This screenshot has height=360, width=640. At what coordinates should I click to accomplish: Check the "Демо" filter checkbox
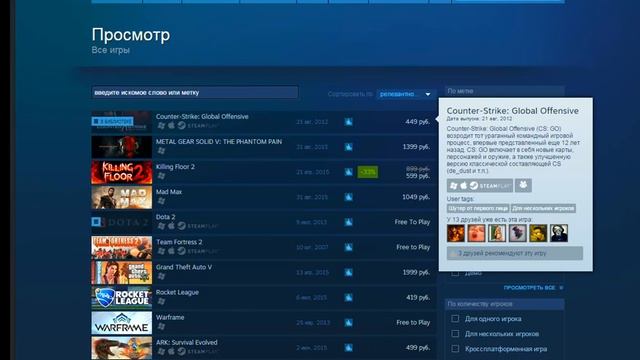coord(455,273)
